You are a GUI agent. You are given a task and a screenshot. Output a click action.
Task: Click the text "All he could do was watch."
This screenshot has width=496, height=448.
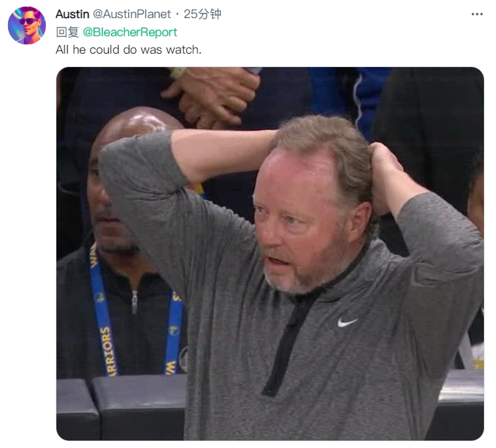coord(128,50)
